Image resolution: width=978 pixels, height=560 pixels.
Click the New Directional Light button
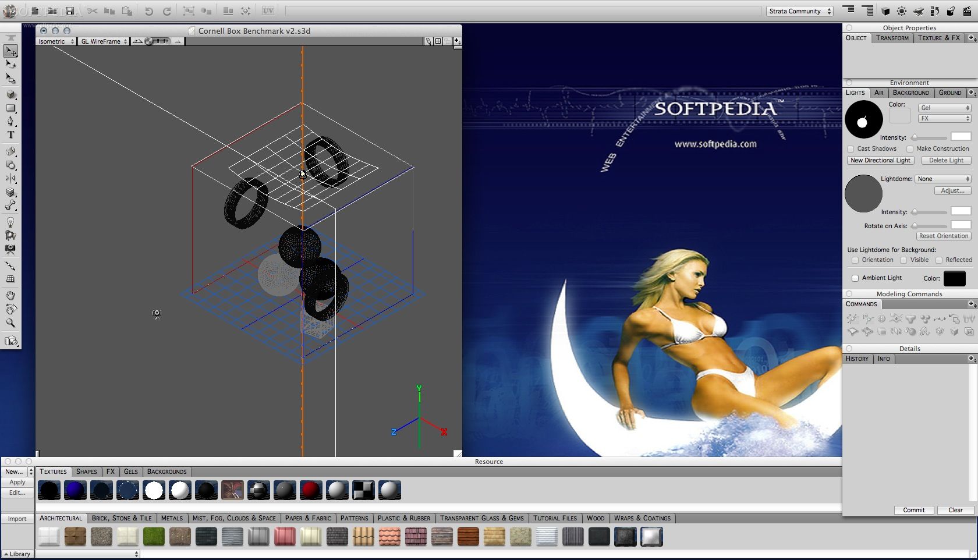pos(880,160)
